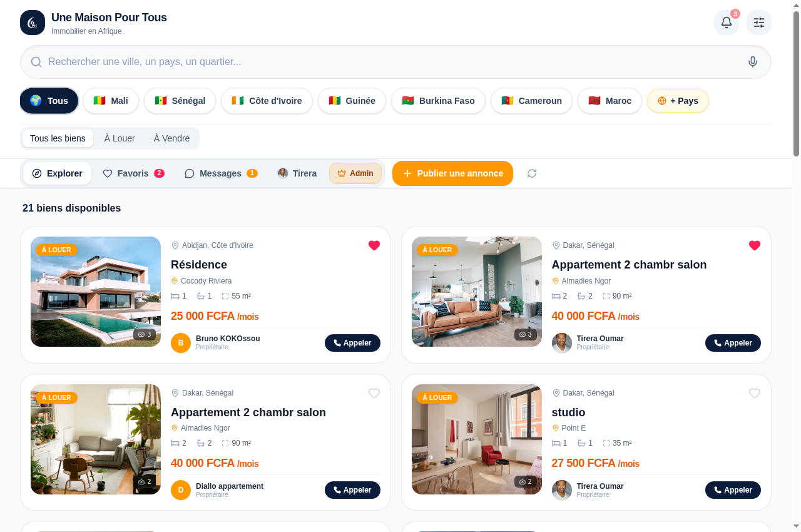Open the studio listing photo
801x532 pixels.
(477, 439)
